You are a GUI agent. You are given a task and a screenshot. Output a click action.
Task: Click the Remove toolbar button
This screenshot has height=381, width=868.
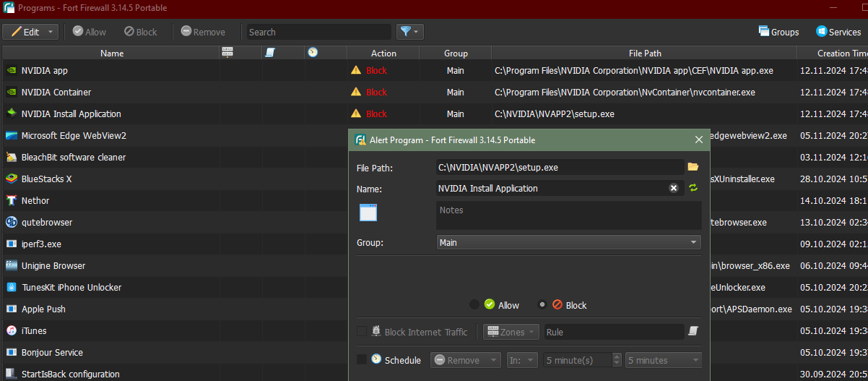pyautogui.click(x=203, y=32)
